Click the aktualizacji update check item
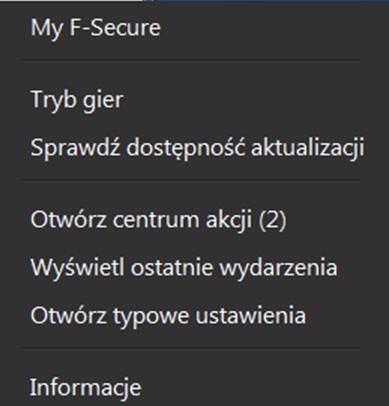Screen dimensions: 389x406 [197, 148]
